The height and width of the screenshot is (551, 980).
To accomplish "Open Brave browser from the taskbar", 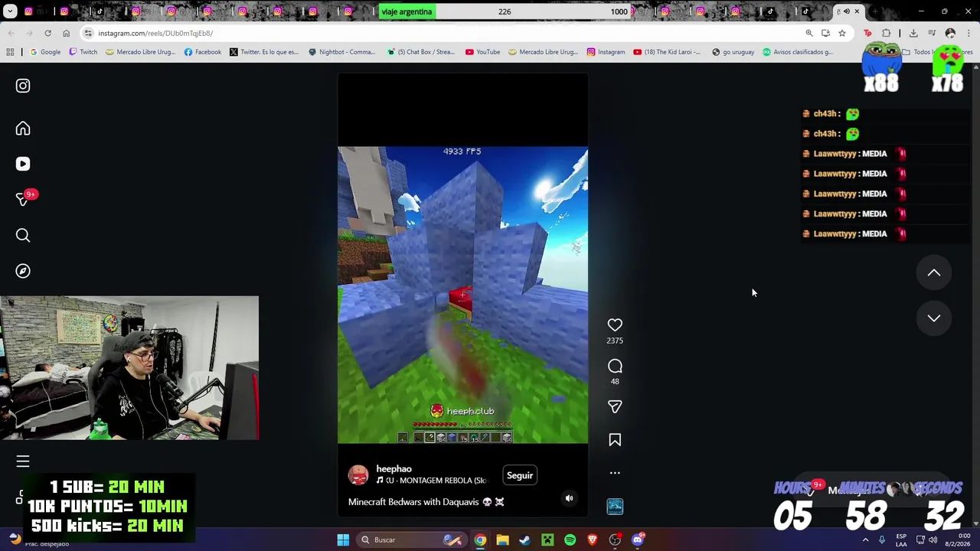I will 592,540.
